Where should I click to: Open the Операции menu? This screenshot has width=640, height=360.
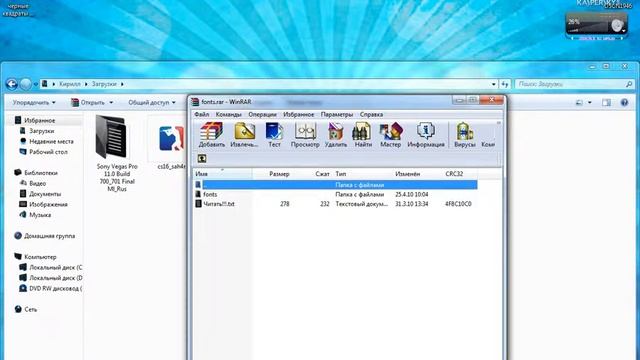coord(262,114)
